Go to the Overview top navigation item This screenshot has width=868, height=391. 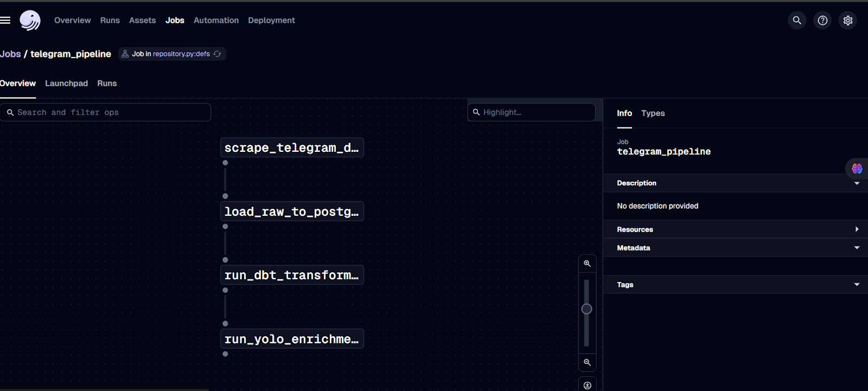(73, 20)
